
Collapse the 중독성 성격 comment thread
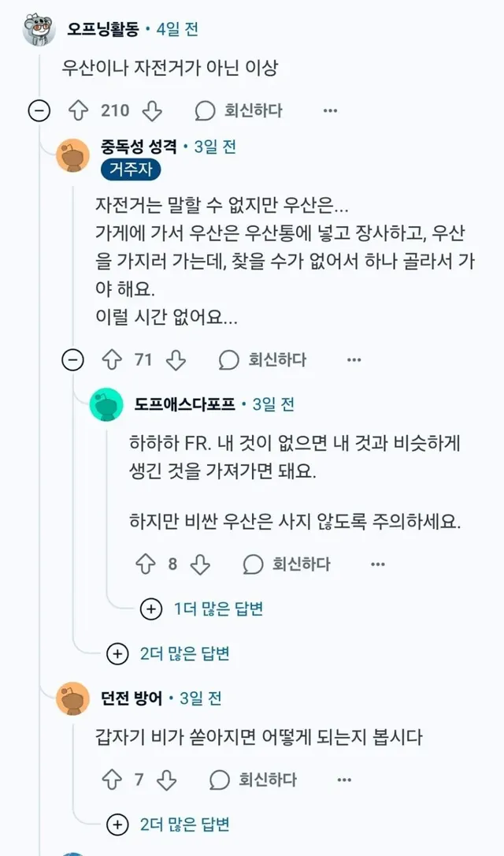(73, 359)
